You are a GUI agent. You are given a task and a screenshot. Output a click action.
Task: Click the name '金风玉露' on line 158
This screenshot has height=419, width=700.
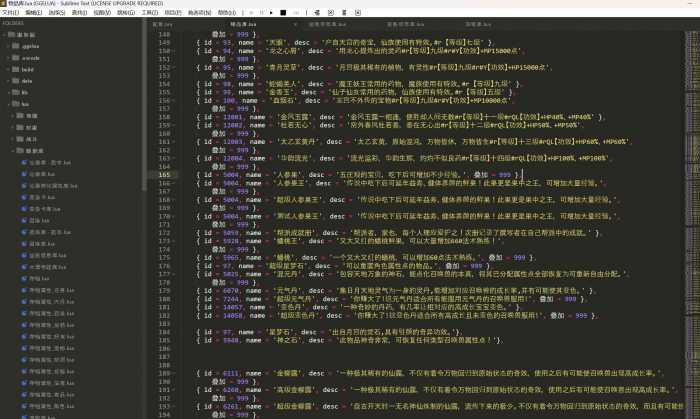(293, 117)
